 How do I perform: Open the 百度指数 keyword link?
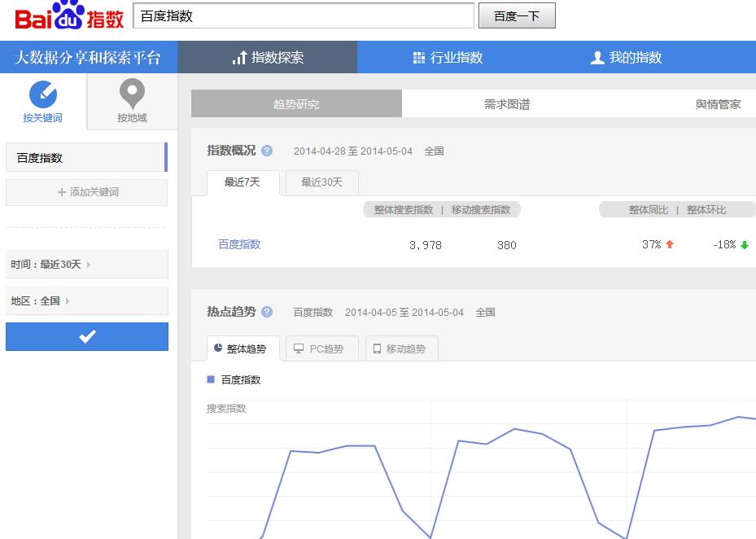point(238,245)
